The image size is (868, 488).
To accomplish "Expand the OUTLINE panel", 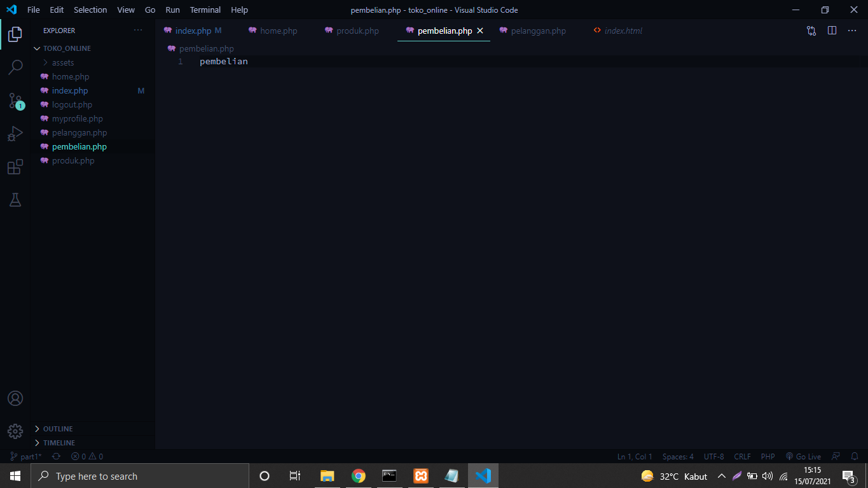I will (x=92, y=429).
